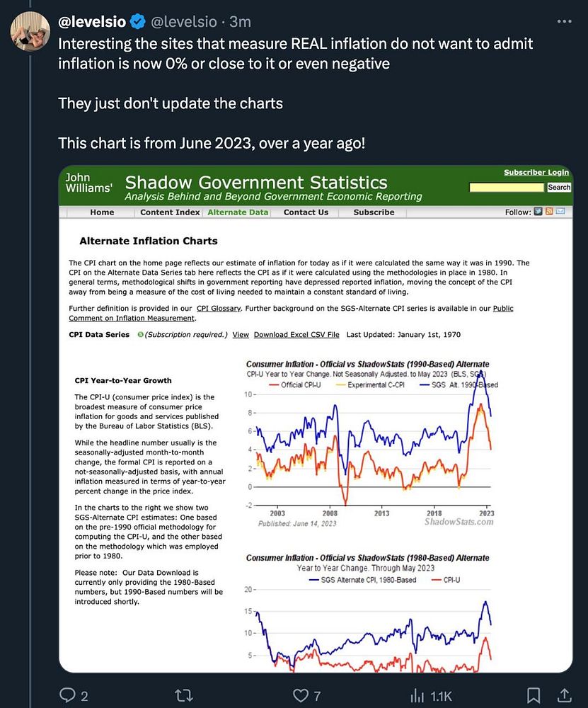
Task: Like the tweet with heart icon
Action: coord(299,695)
